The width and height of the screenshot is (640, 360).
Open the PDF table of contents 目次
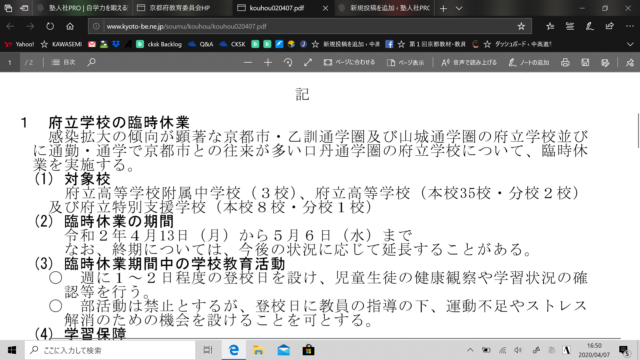64,62
